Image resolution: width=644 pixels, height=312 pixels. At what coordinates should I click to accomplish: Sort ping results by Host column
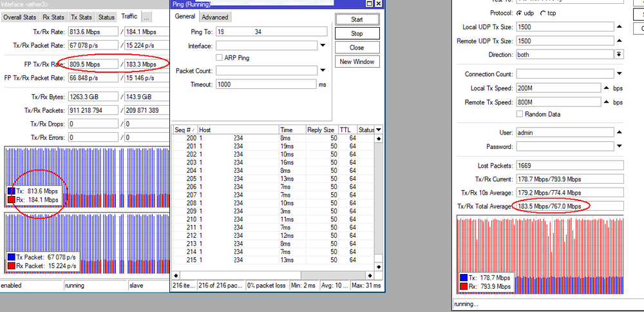tap(238, 130)
